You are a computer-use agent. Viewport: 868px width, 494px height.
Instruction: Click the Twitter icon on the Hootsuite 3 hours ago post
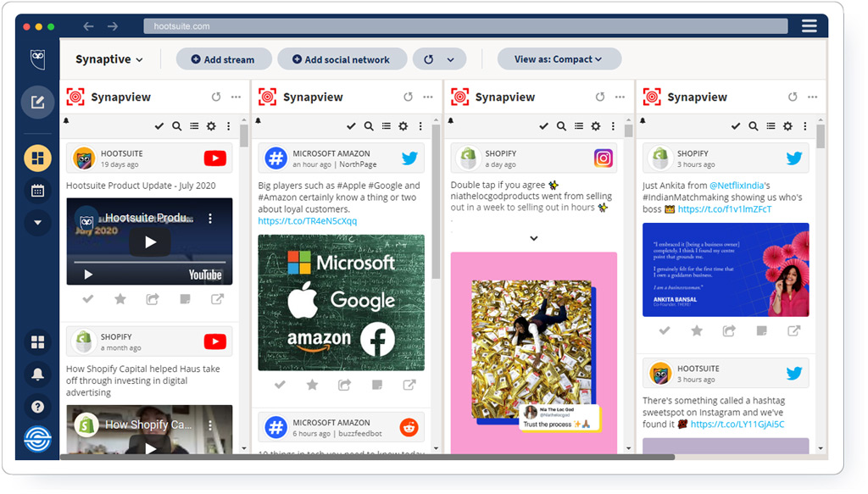coord(794,374)
